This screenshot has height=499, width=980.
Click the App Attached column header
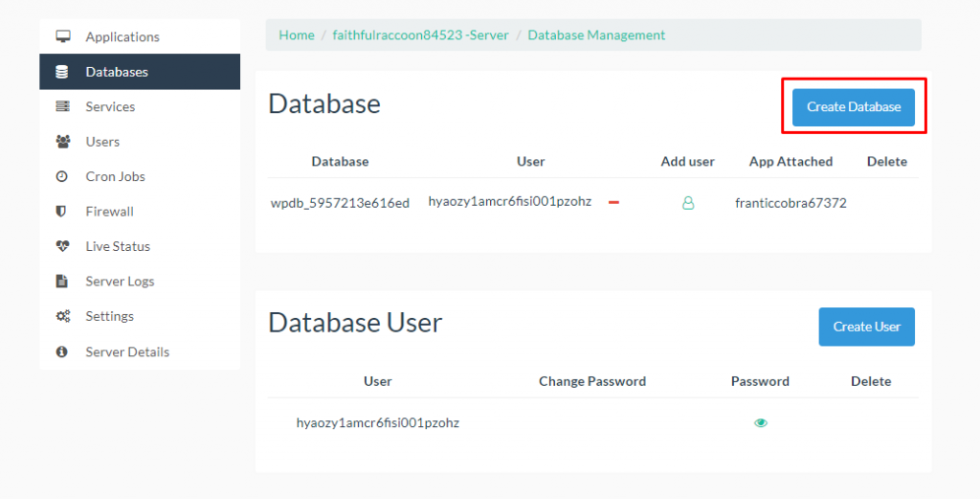tap(791, 161)
